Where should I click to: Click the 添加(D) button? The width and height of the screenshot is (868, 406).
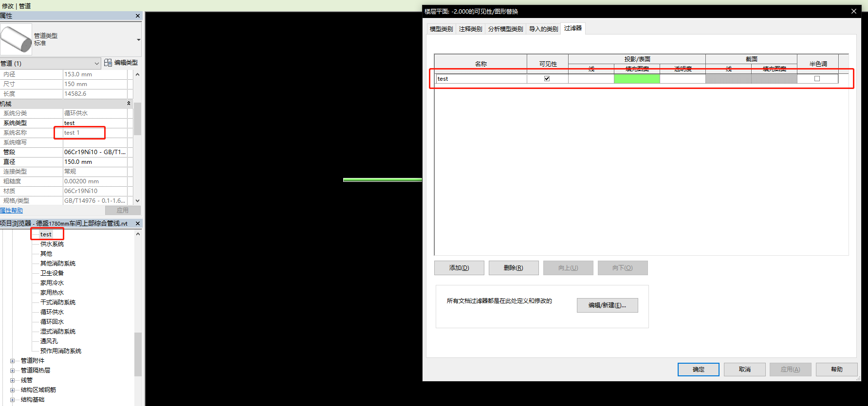[x=459, y=268]
